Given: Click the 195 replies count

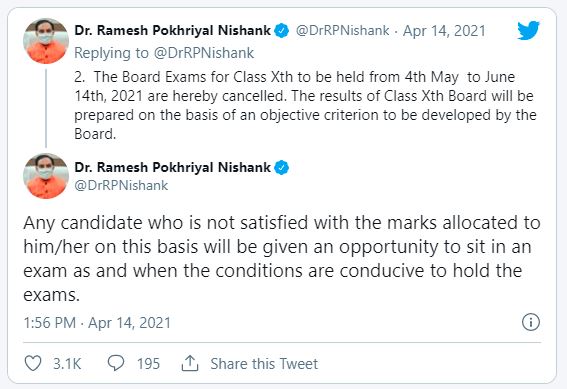Looking at the screenshot, I should coord(148,364).
